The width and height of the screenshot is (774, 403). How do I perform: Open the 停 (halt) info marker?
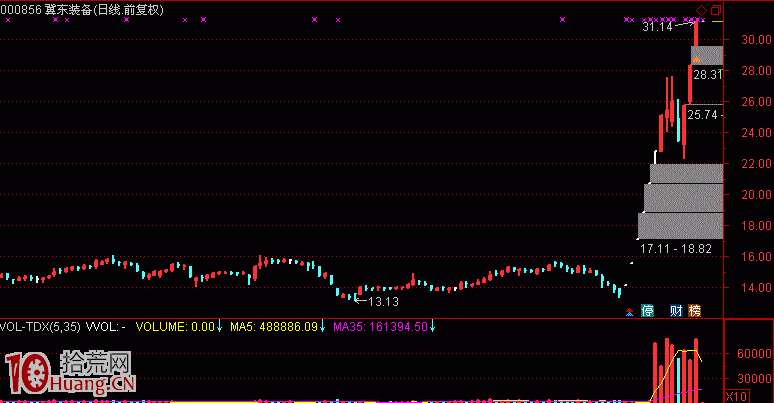click(x=647, y=311)
